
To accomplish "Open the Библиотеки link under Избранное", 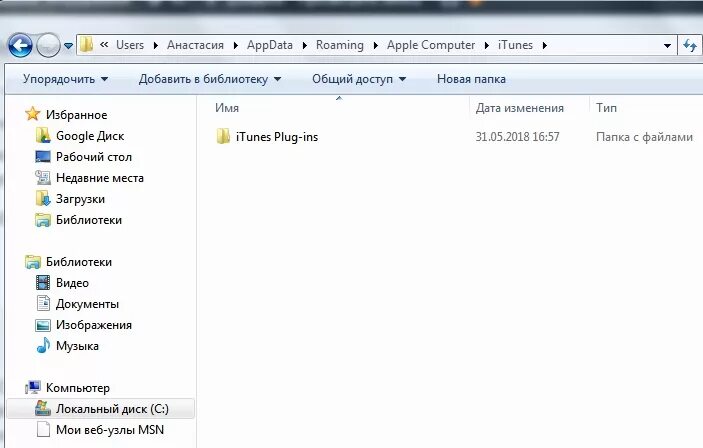I will 89,220.
